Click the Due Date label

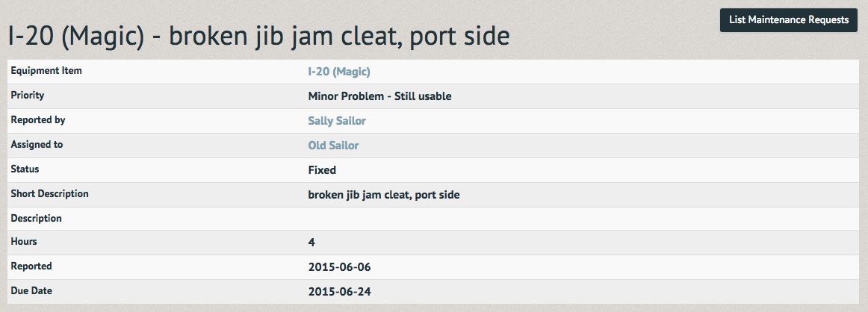pos(31,290)
